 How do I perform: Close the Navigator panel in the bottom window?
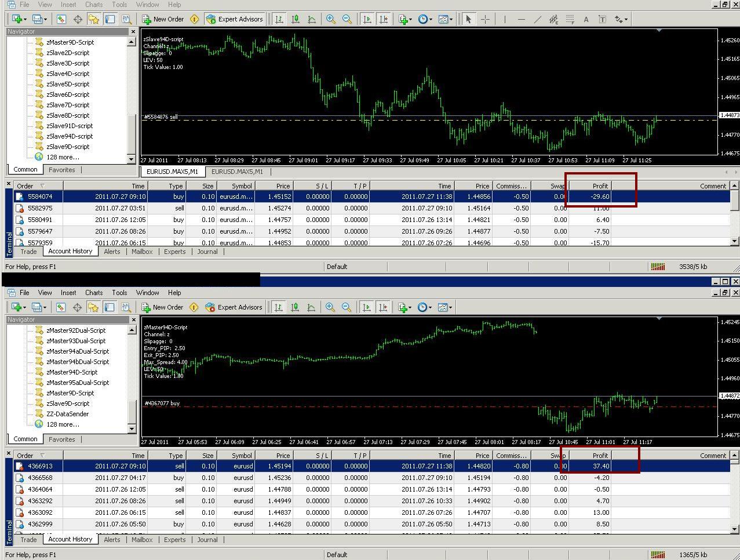click(133, 319)
